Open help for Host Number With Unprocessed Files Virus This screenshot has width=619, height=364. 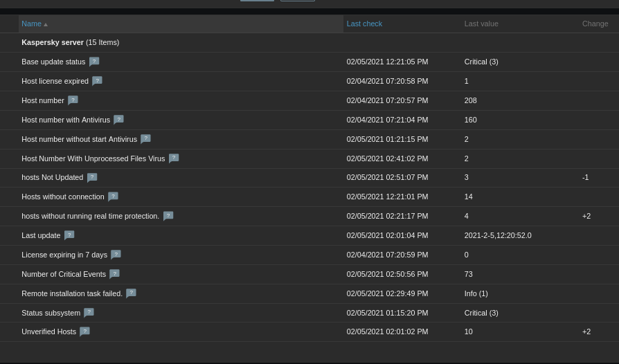[174, 158]
